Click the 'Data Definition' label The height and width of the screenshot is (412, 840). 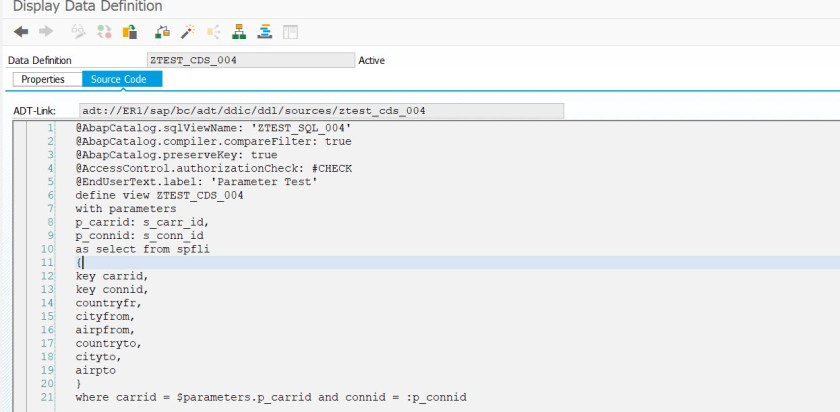[x=40, y=61]
